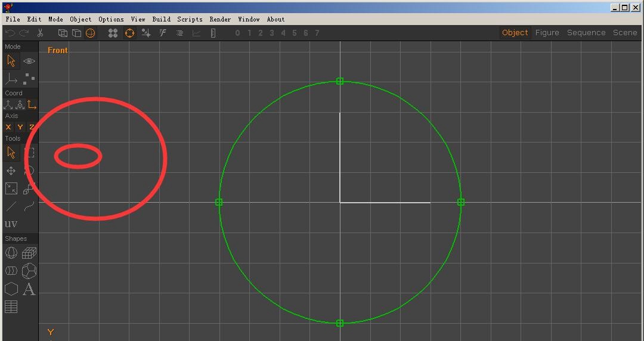
Task: Select the dashed drag-select rectangle tool
Action: click(x=29, y=153)
